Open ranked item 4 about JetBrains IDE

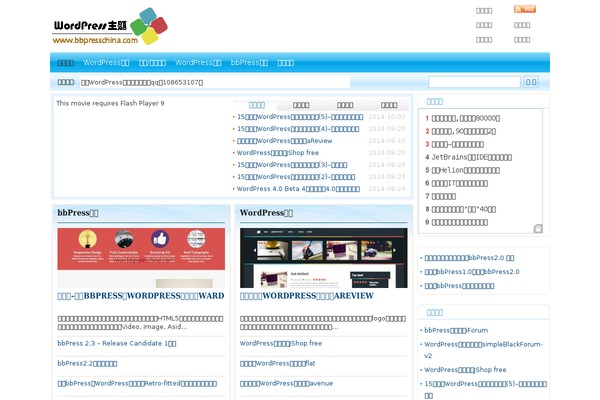[x=472, y=157]
